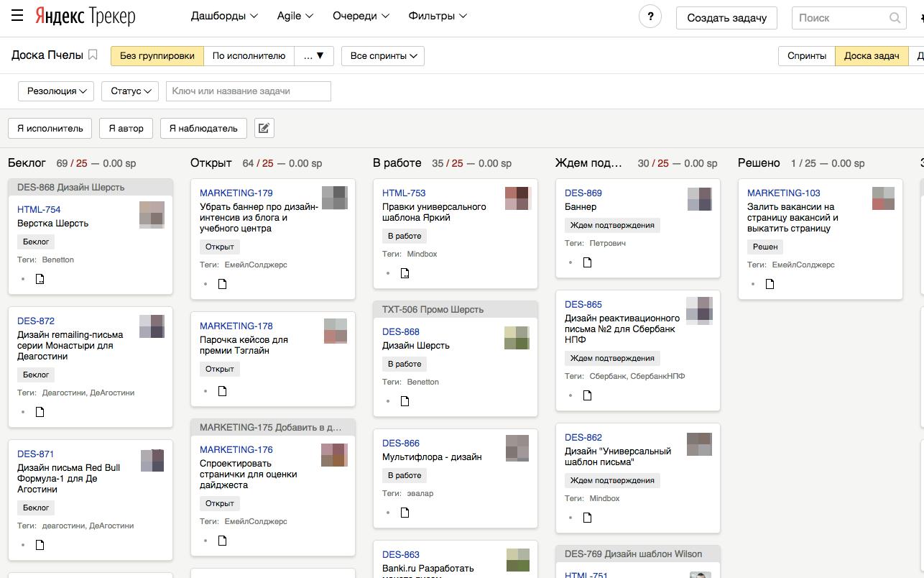Image resolution: width=924 pixels, height=578 pixels.
Task: Click the Ждем подтверждения status on DES-862
Action: point(612,480)
